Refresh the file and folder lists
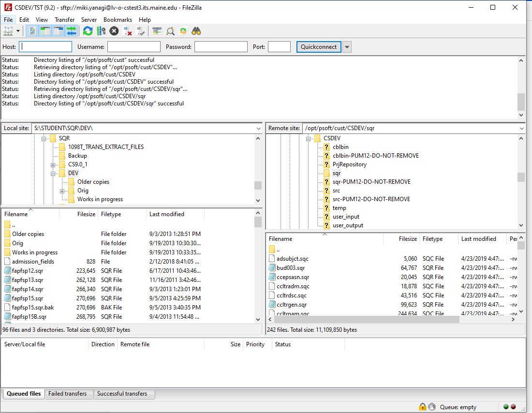532x413 pixels. [x=88, y=31]
